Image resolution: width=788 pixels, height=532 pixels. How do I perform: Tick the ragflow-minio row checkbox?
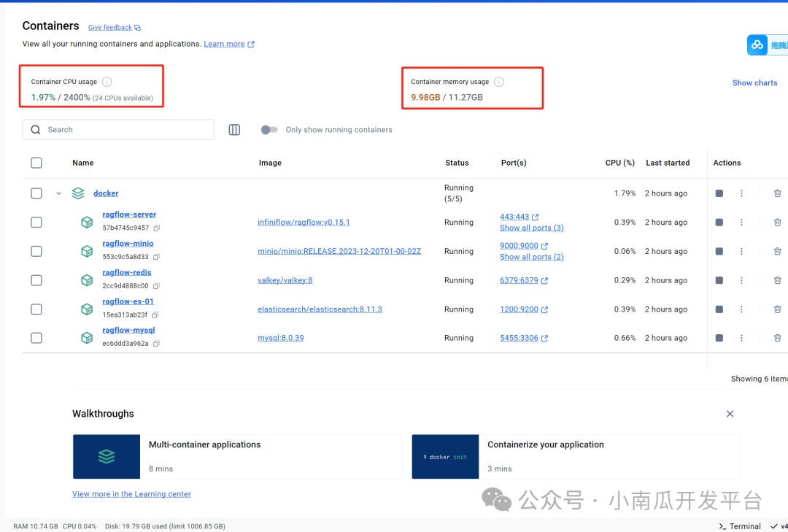[x=36, y=251]
